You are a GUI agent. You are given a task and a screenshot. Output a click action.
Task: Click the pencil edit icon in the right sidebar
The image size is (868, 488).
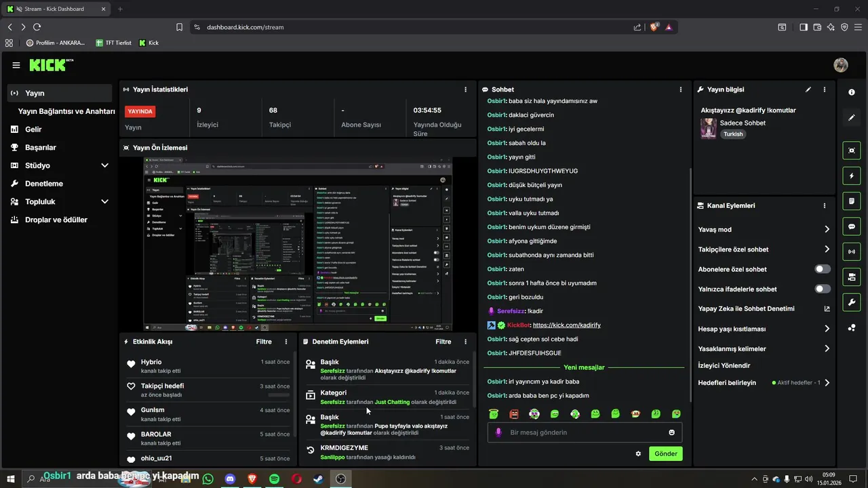click(852, 118)
